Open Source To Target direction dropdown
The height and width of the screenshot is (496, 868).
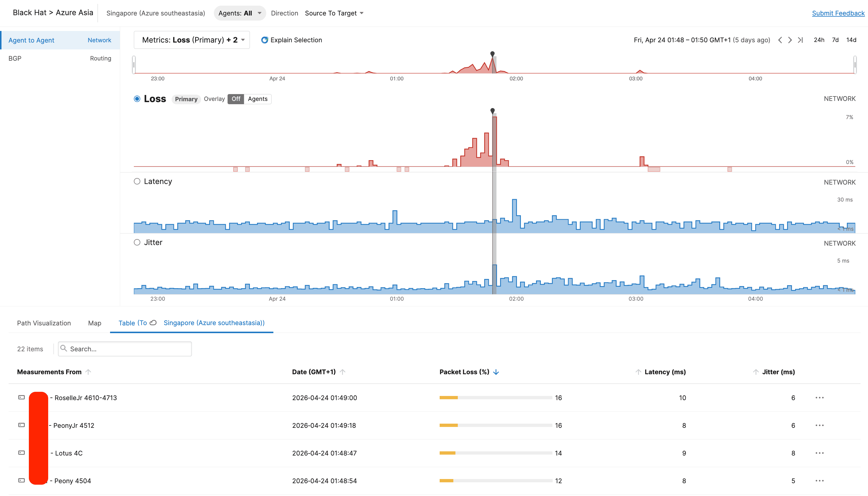[x=334, y=13]
